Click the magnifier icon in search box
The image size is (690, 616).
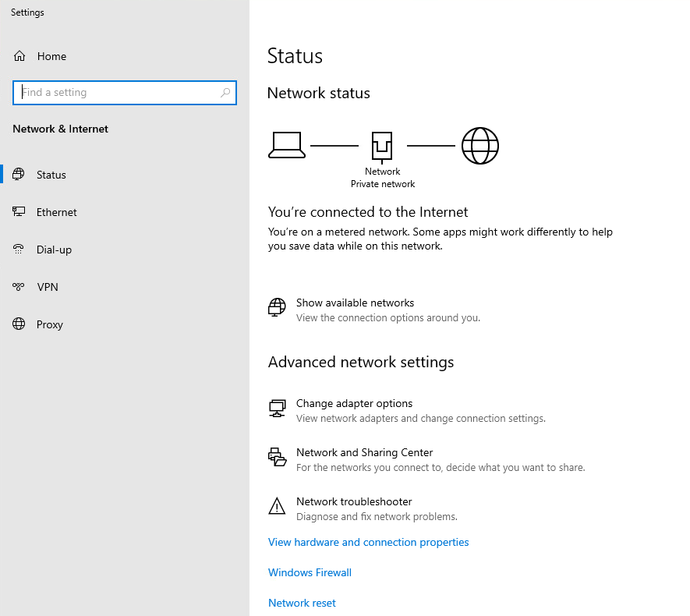tap(225, 92)
